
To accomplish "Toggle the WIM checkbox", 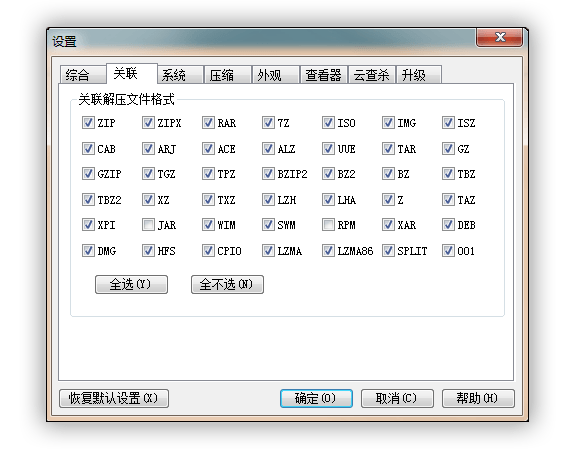I will [x=208, y=225].
